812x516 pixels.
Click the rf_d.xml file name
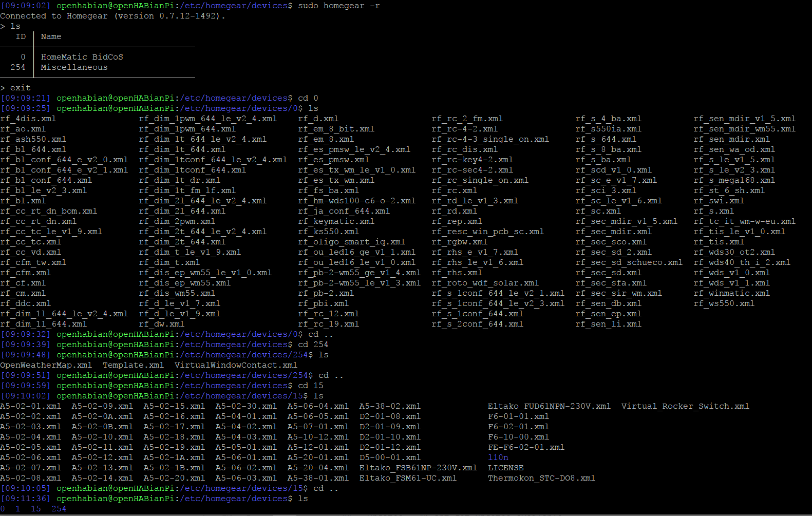(x=318, y=119)
